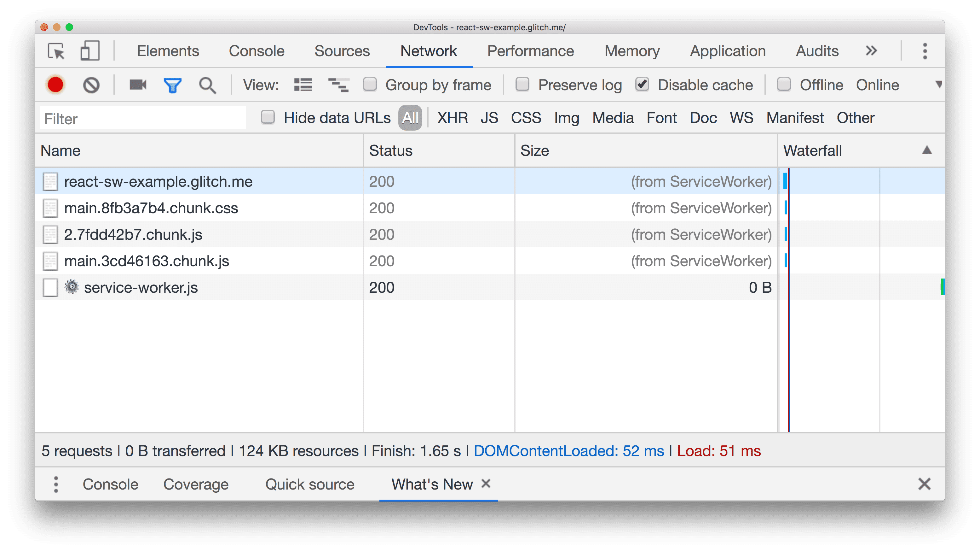Screen dimensions: 980x552
Task: Click the block requests icon
Action: click(x=91, y=84)
